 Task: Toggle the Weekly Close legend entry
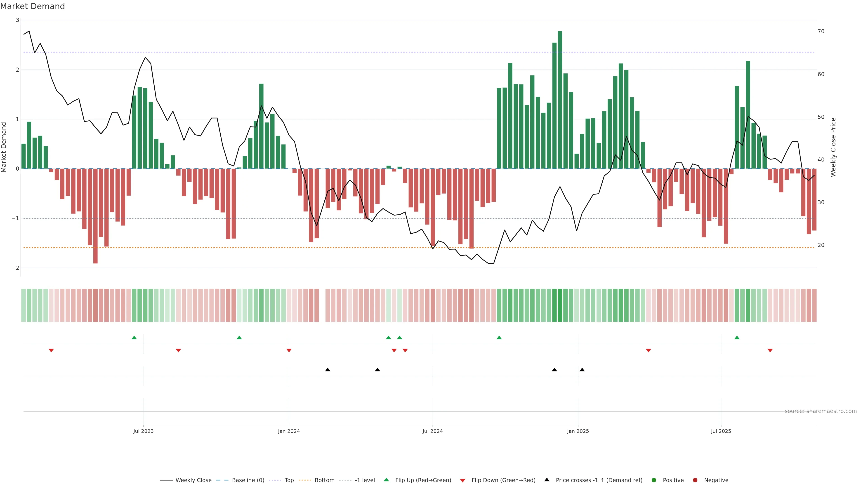[193, 480]
